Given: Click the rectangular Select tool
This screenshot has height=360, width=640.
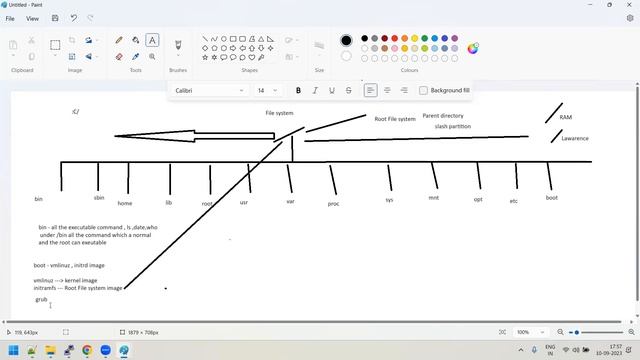Looking at the screenshot, I should click(55, 44).
